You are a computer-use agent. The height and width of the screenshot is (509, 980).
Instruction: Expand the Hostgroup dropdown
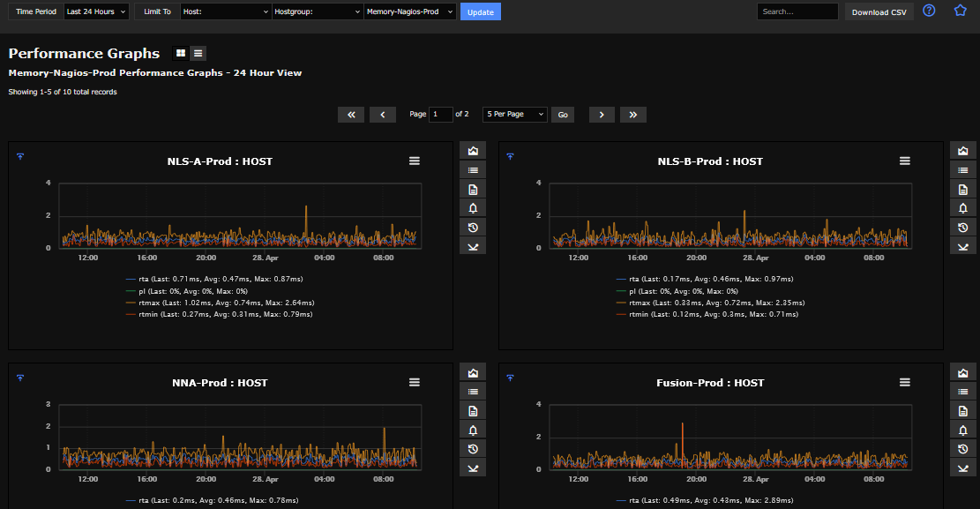[317, 11]
